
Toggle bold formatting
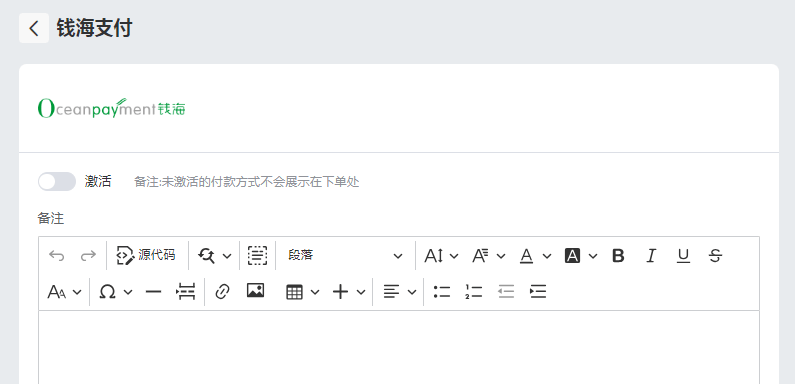pyautogui.click(x=618, y=256)
